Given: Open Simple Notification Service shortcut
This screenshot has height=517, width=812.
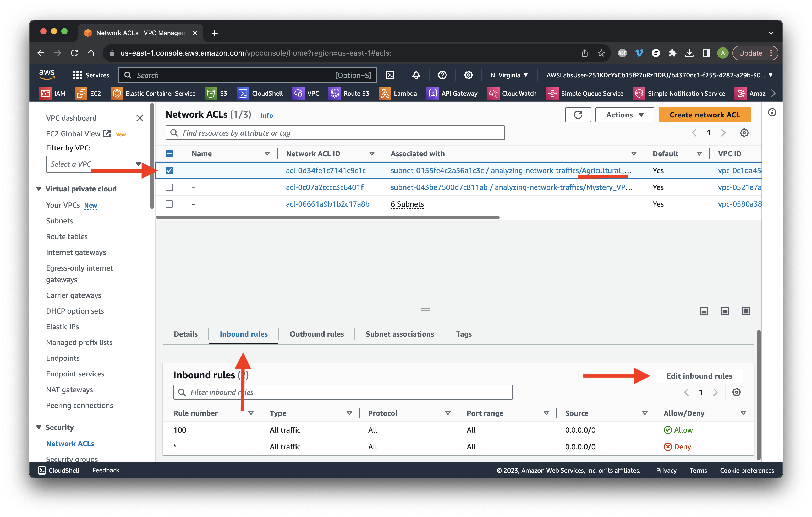Looking at the screenshot, I should click(x=679, y=94).
